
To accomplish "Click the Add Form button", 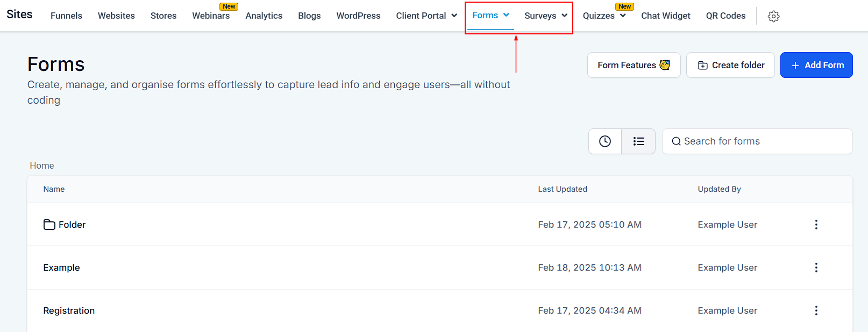I will click(x=816, y=65).
